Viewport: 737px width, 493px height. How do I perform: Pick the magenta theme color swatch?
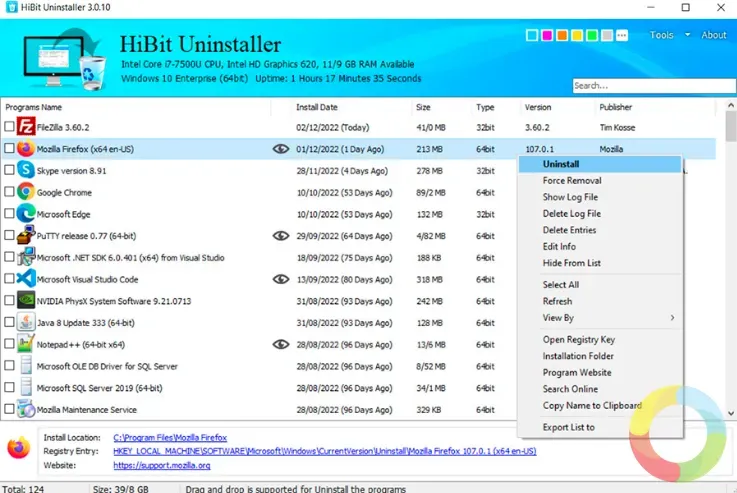547,35
